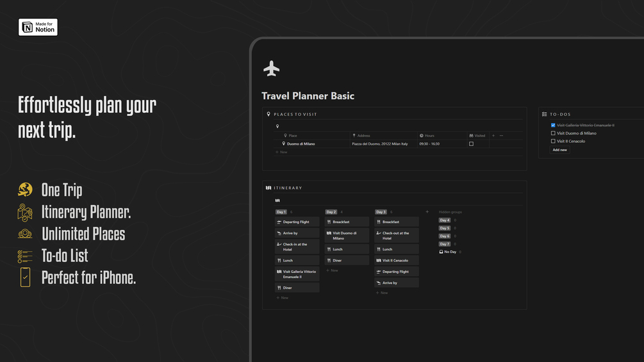This screenshot has height=362, width=644.
Task: Click the Made for Notion badge
Action: tap(38, 27)
